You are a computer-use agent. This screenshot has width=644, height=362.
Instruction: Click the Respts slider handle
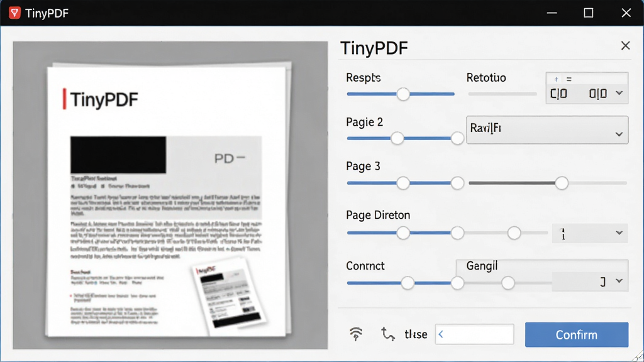pyautogui.click(x=403, y=94)
